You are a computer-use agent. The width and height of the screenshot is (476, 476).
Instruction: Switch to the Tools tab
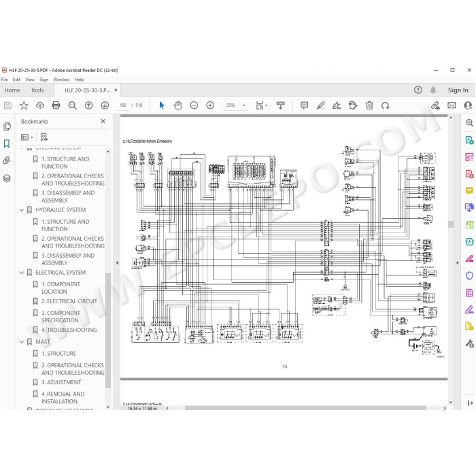[37, 90]
